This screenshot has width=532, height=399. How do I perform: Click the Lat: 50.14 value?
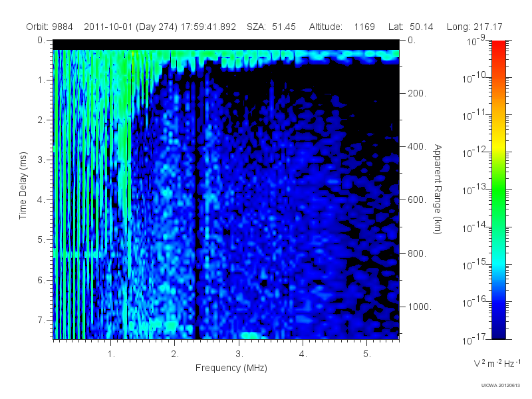click(x=410, y=27)
